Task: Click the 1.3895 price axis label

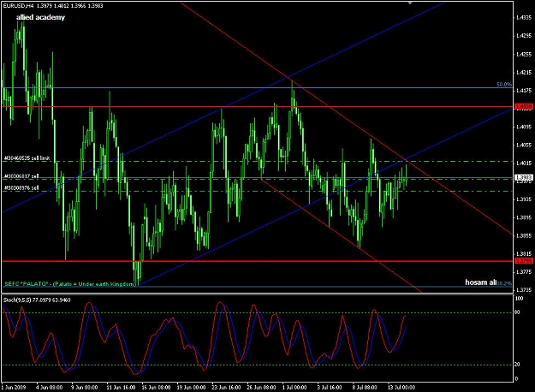Action: (524, 217)
